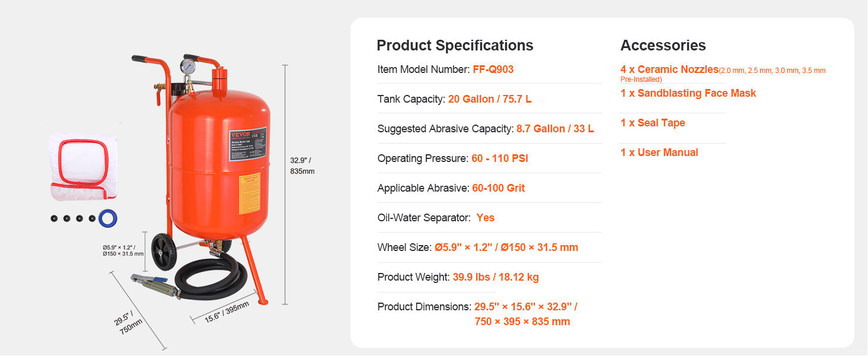Click the 1 x User Manual entry
The width and height of the screenshot is (868, 356).
pos(659,152)
